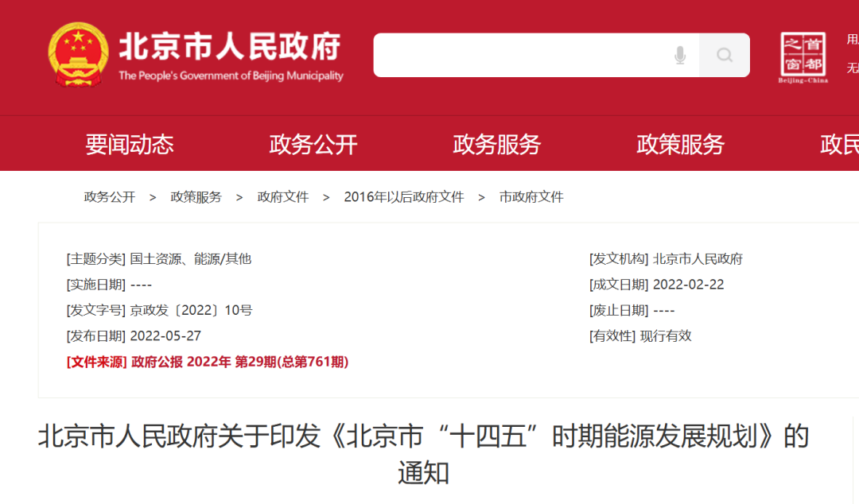Click 市政府文件 breadcrumb link

(531, 197)
